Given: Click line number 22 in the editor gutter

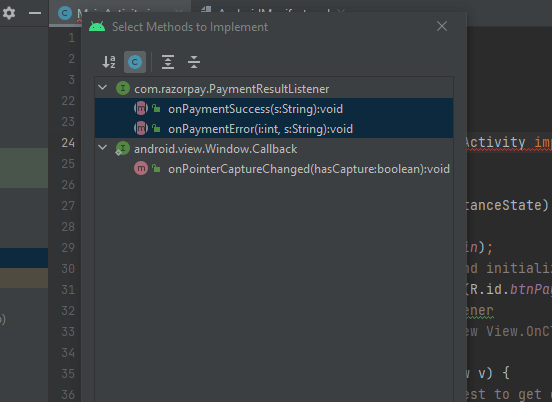Looking at the screenshot, I should (x=68, y=101).
